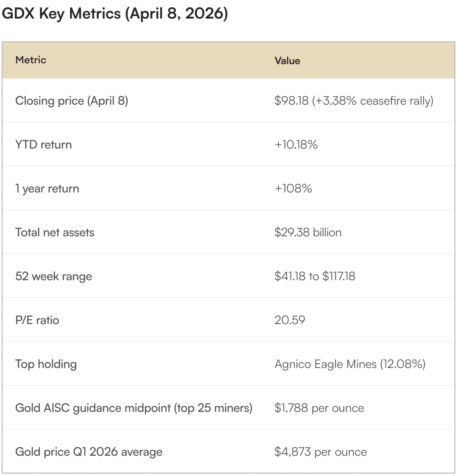Click the Gold AISC guidance midpoint label
457x476 pixels.
pyautogui.click(x=134, y=408)
